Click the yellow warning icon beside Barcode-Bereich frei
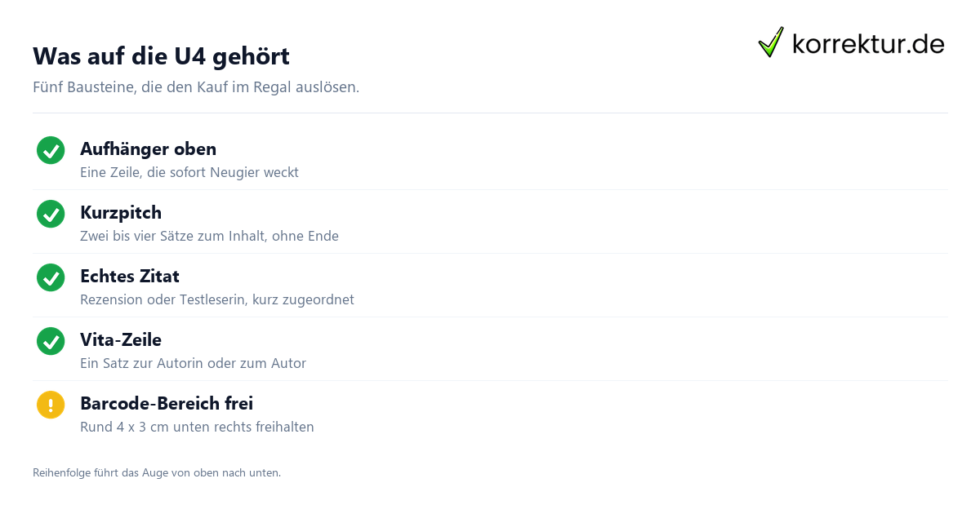 (x=51, y=405)
